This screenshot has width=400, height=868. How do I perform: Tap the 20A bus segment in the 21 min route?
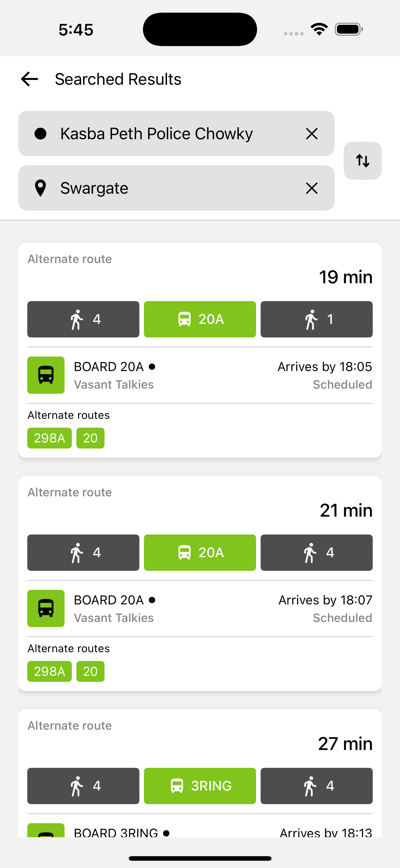(x=200, y=553)
